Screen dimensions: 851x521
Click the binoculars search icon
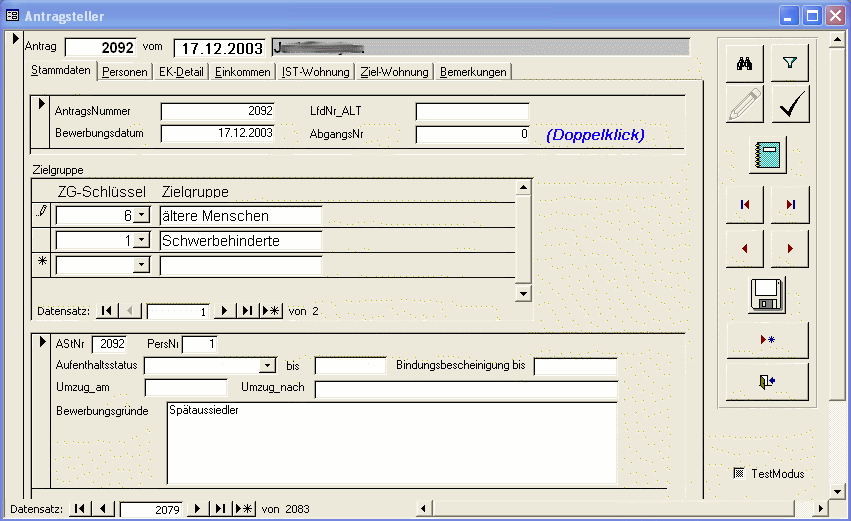coord(744,63)
